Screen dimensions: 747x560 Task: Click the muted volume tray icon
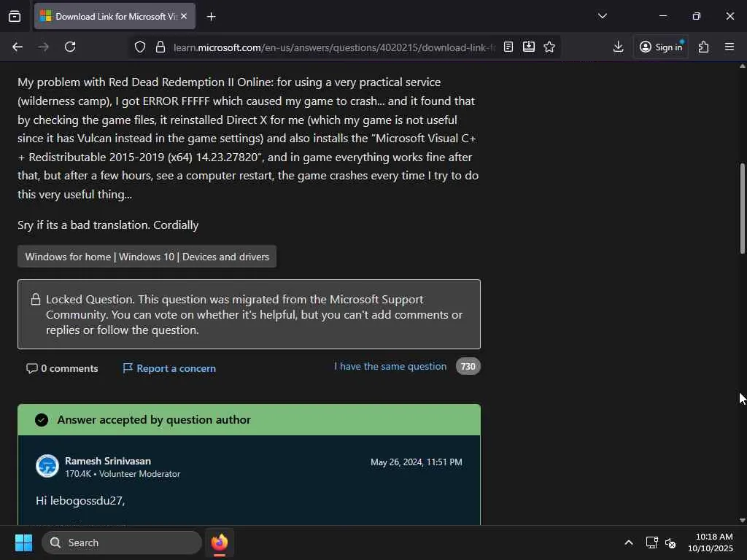[x=670, y=542]
